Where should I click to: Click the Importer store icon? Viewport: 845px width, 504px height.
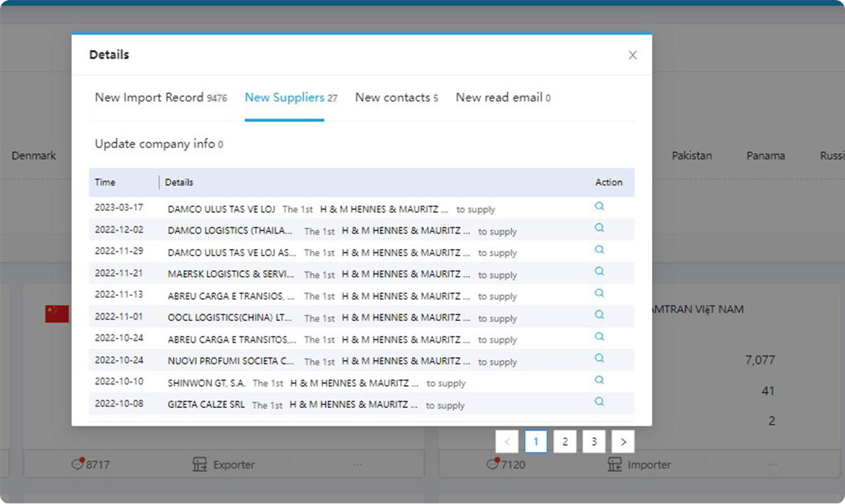click(614, 464)
